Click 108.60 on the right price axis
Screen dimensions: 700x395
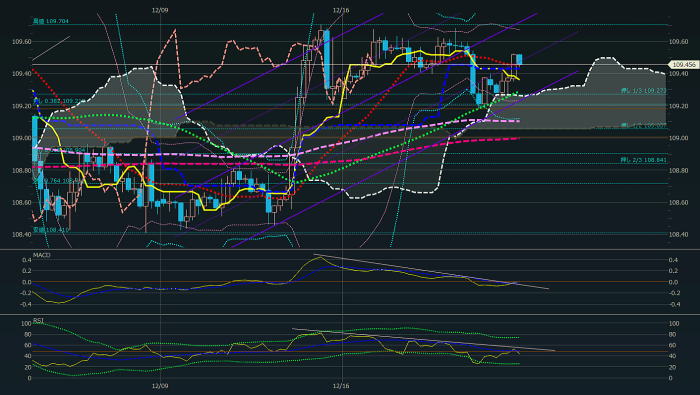point(679,203)
